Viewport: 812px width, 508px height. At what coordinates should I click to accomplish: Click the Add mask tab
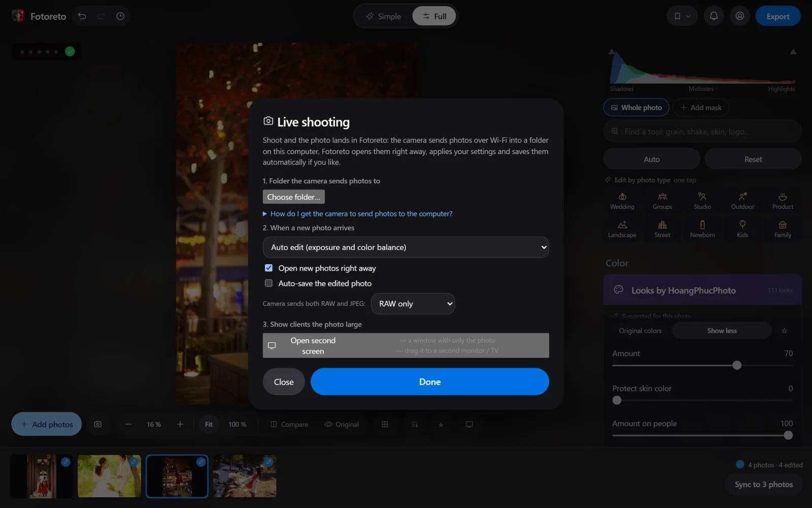(701, 108)
